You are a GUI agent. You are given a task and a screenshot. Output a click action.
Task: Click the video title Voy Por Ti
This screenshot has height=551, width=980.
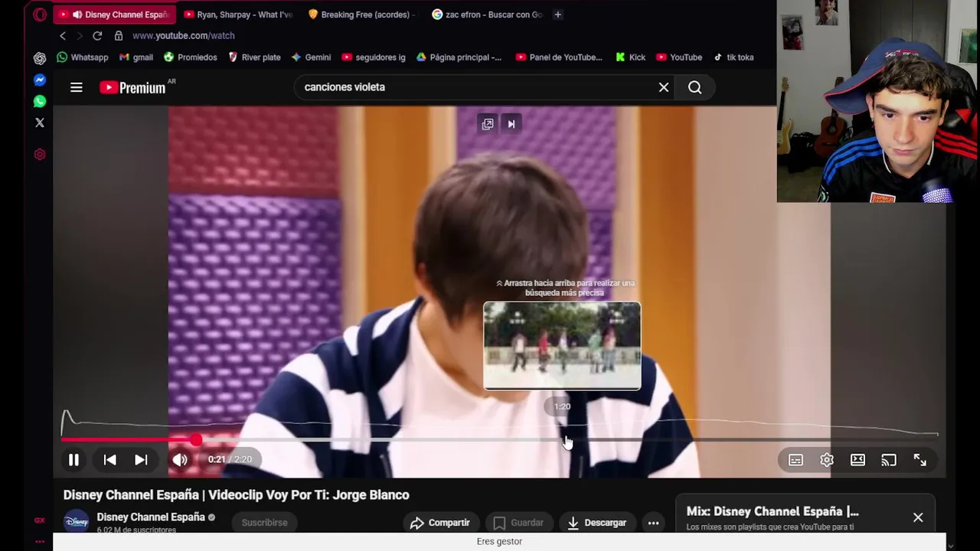click(236, 495)
